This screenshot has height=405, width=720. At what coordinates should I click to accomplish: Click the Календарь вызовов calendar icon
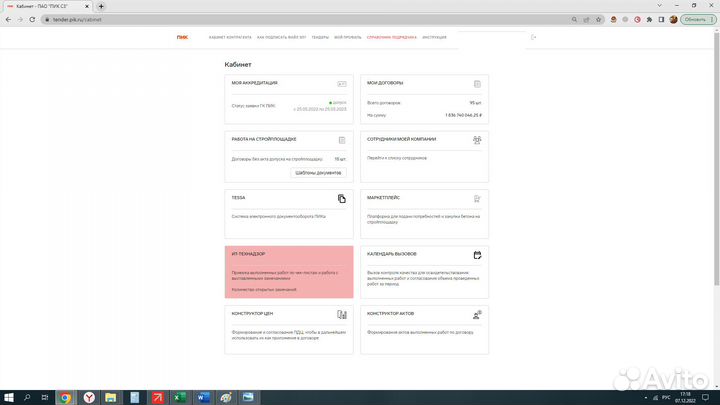pyautogui.click(x=477, y=255)
